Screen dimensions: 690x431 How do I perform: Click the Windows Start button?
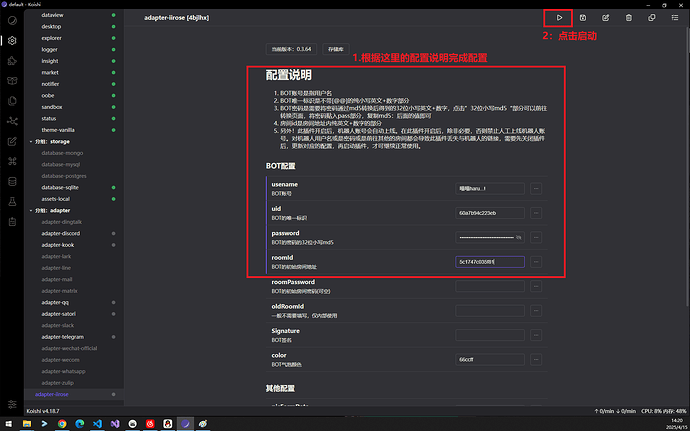pyautogui.click(x=9, y=424)
